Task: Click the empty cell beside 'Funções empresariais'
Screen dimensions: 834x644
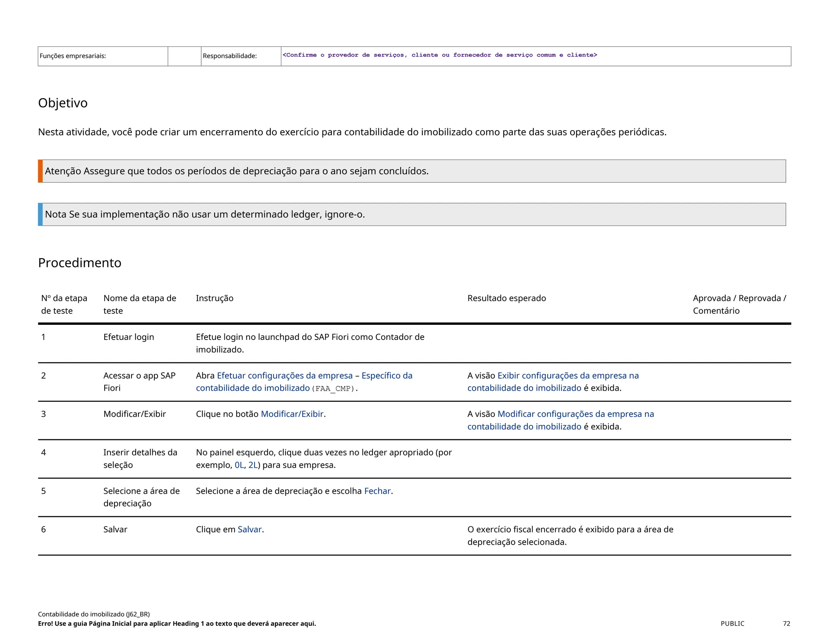Action: (184, 56)
